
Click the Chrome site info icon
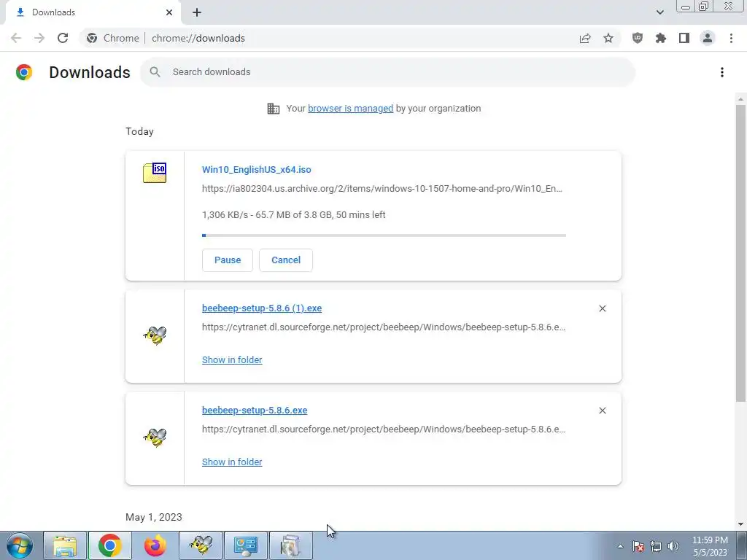(92, 38)
